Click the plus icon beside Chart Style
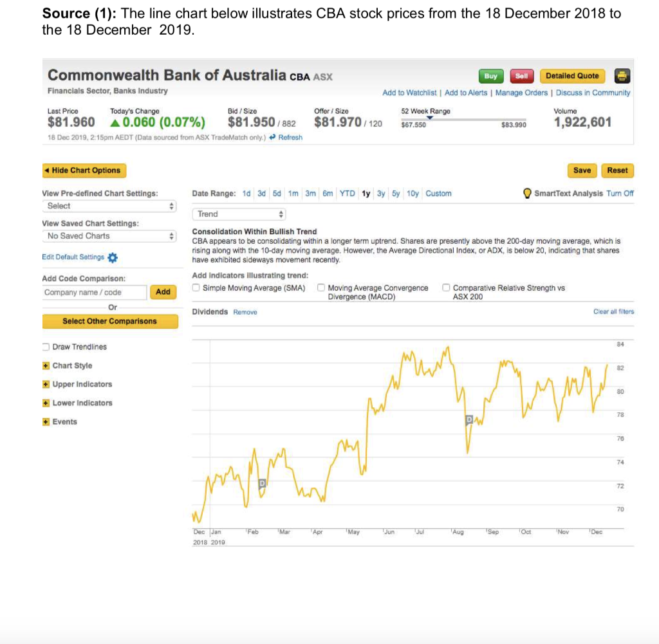The width and height of the screenshot is (659, 644). 46,365
